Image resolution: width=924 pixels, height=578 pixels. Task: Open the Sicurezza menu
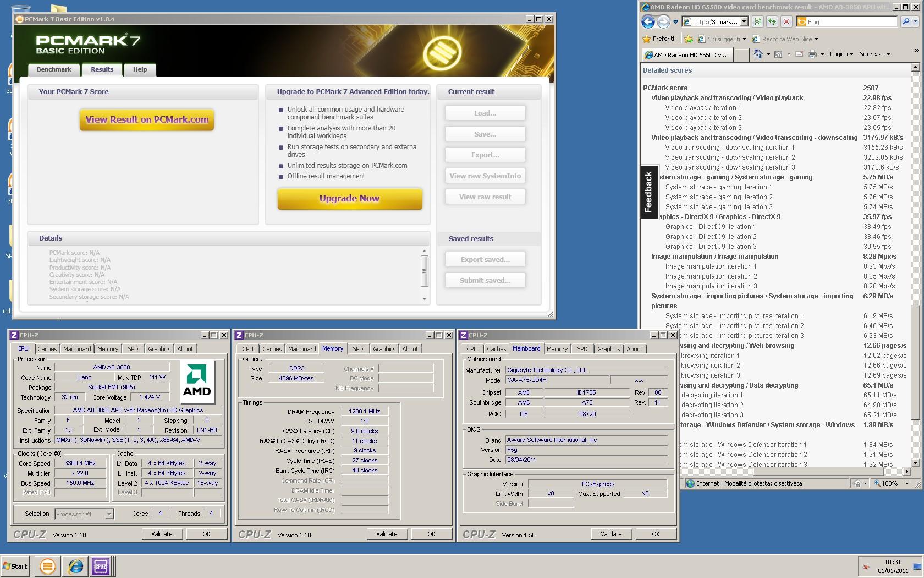tap(875, 54)
